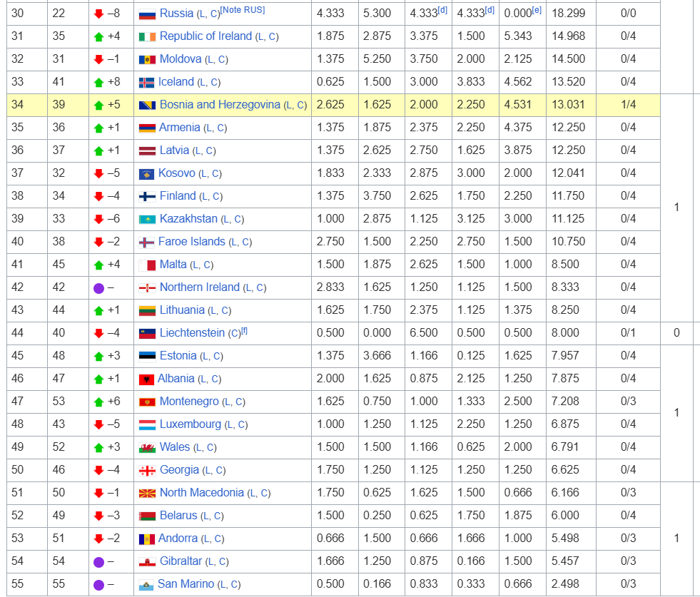Click the Lithuania flag icon
The image size is (700, 597).
(x=147, y=310)
